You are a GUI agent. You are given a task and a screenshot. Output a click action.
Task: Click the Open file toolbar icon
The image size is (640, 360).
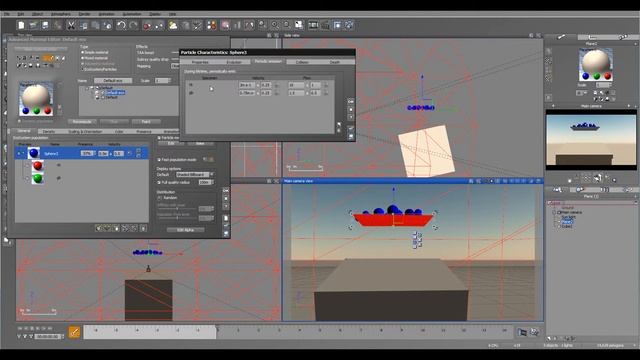coord(33,25)
